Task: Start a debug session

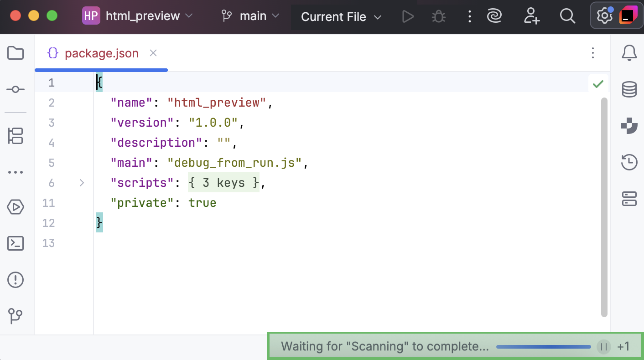Action: [x=438, y=16]
